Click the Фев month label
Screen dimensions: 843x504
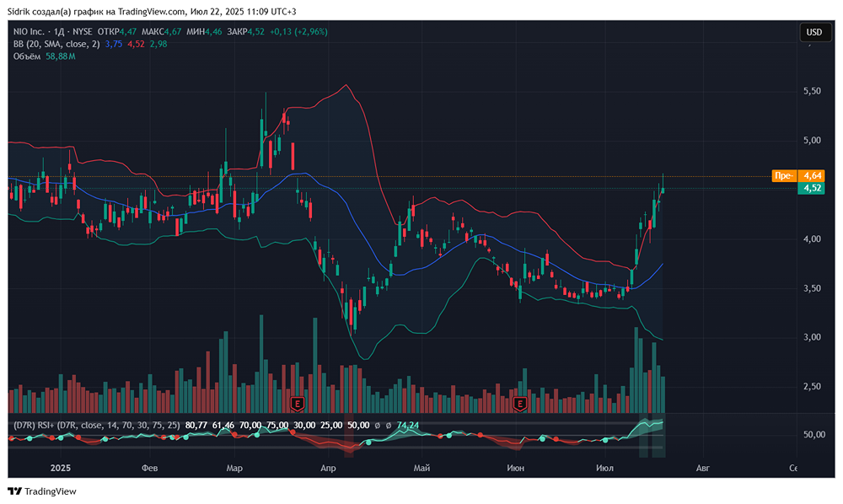tap(149, 468)
